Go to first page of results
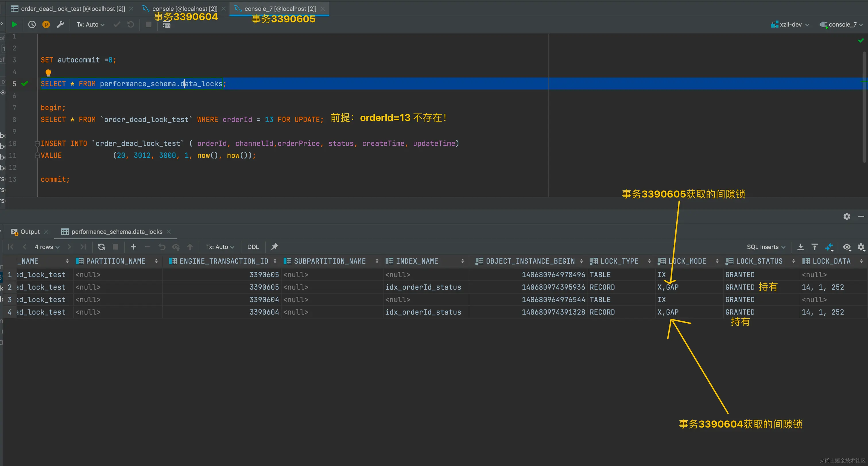The image size is (868, 466). (10, 247)
